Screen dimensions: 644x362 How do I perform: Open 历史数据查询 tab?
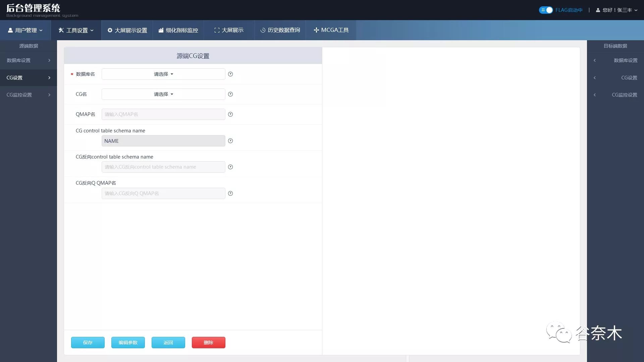click(x=280, y=30)
